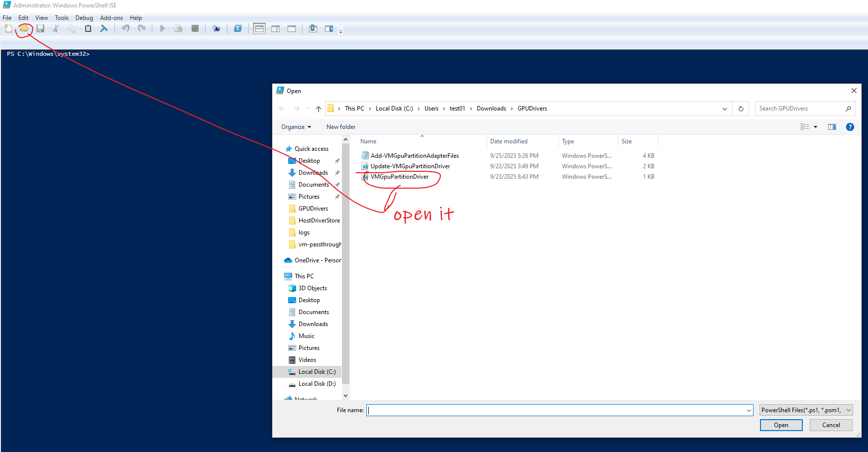Image resolution: width=868 pixels, height=452 pixels.
Task: Select 3D Objects under This PC
Action: [x=313, y=288]
